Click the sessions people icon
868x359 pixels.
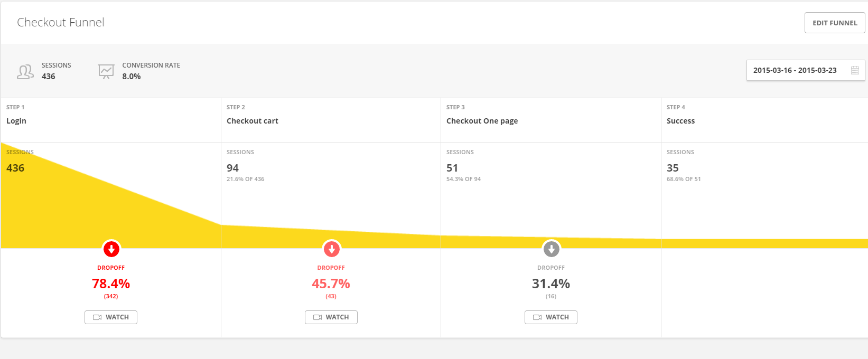25,71
